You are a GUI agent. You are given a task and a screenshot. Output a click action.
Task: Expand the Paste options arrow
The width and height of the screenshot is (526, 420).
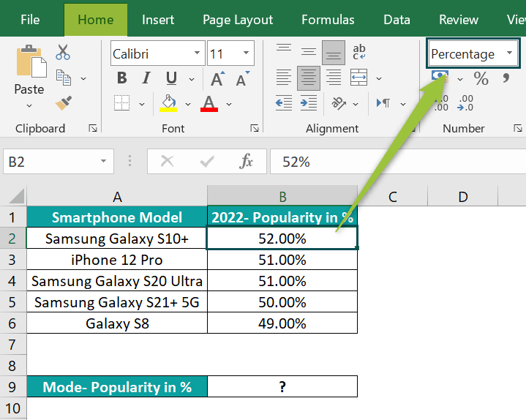(29, 105)
